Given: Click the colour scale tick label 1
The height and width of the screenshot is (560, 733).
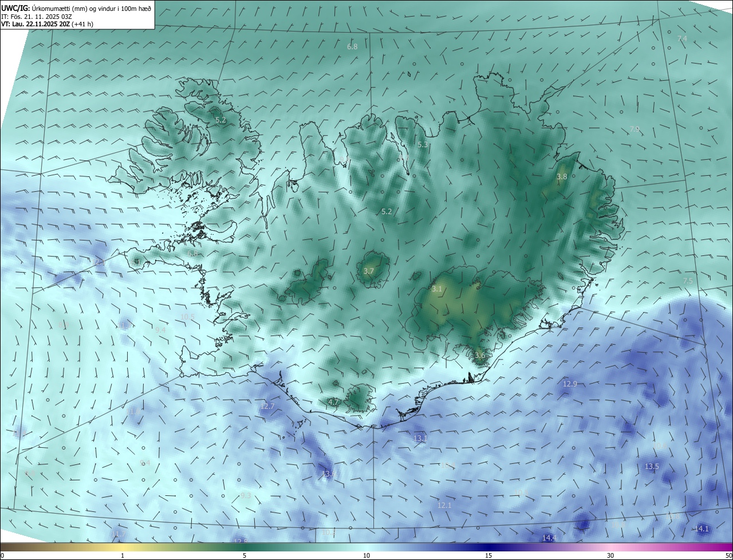Looking at the screenshot, I should (123, 555).
